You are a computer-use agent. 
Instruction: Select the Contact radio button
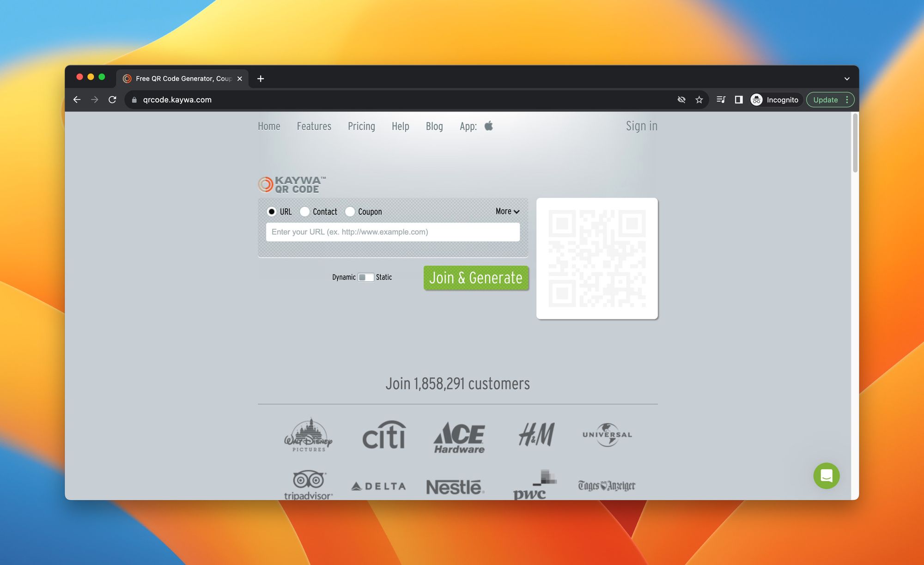[304, 211]
